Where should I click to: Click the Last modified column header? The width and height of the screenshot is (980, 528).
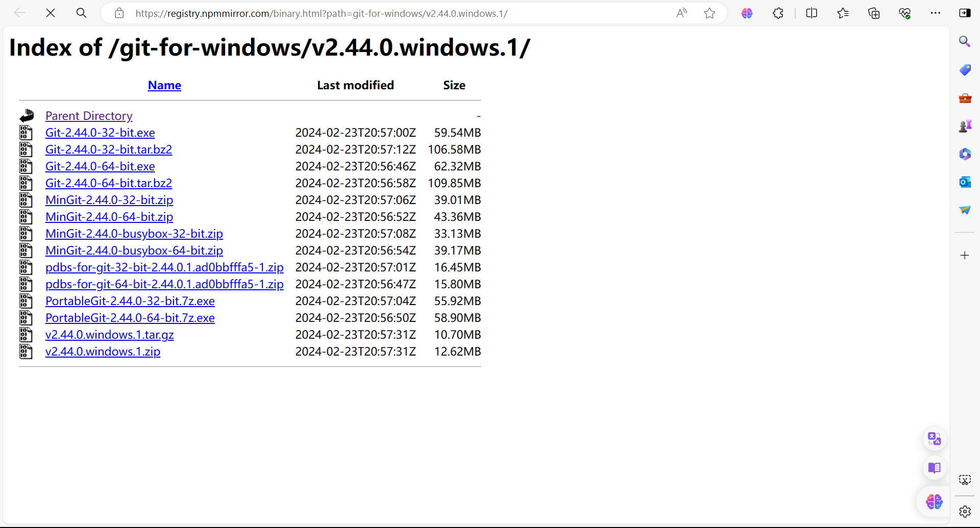click(x=355, y=85)
